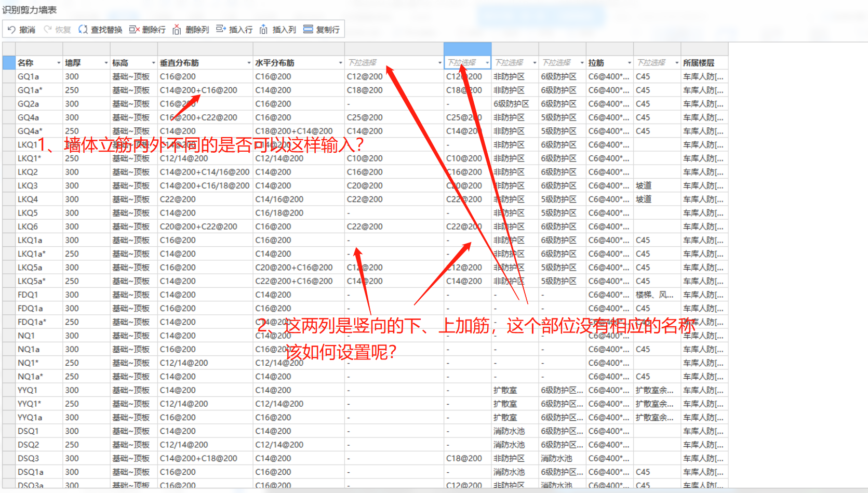Click C18@200 cell in the DSQ3 row

pos(468,458)
